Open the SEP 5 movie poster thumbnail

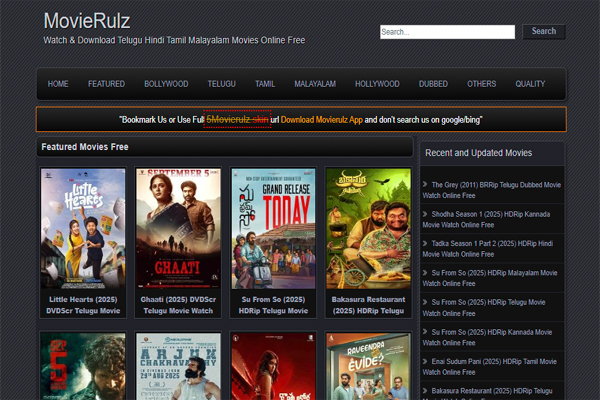point(83,366)
